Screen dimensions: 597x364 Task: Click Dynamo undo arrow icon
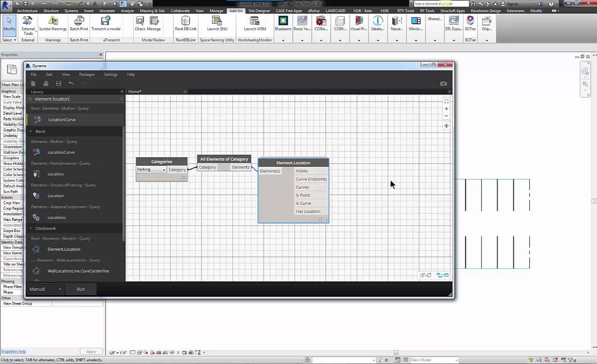tap(71, 83)
